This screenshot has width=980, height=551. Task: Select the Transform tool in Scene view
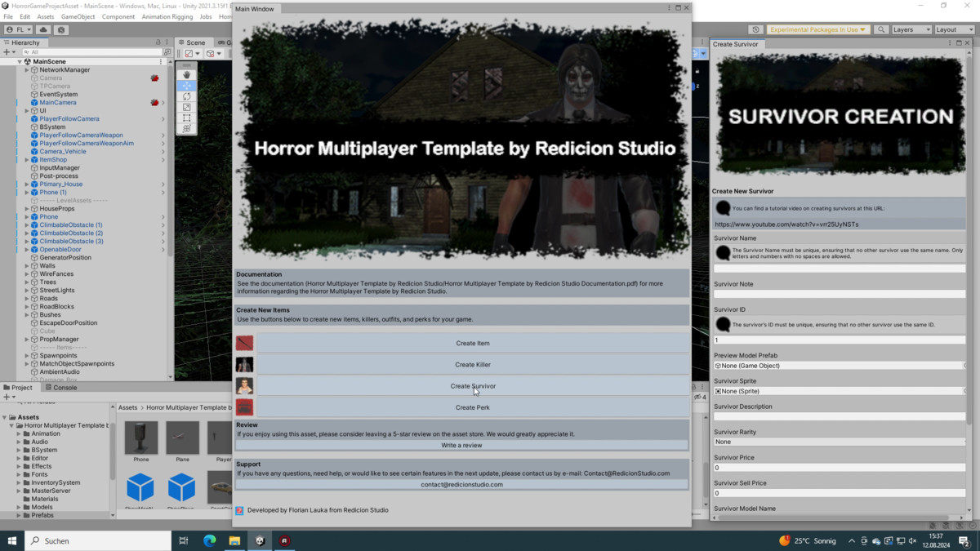click(187, 128)
